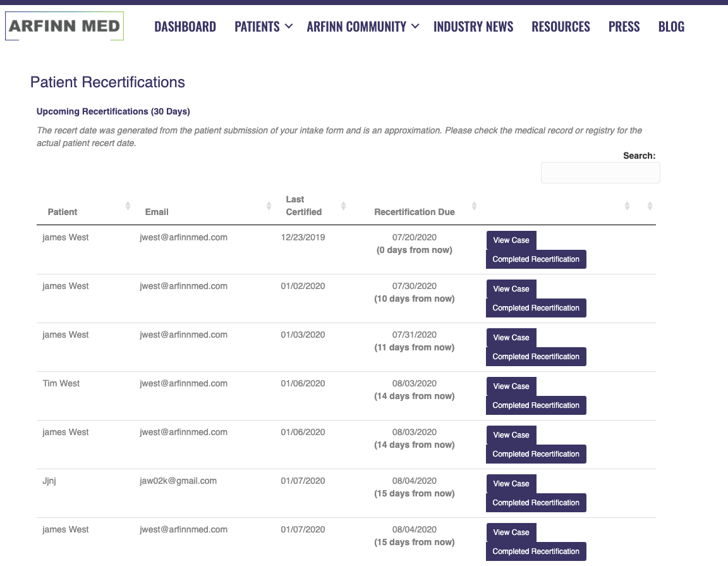Mark Completed Recertification due 07/30/2020

[536, 308]
